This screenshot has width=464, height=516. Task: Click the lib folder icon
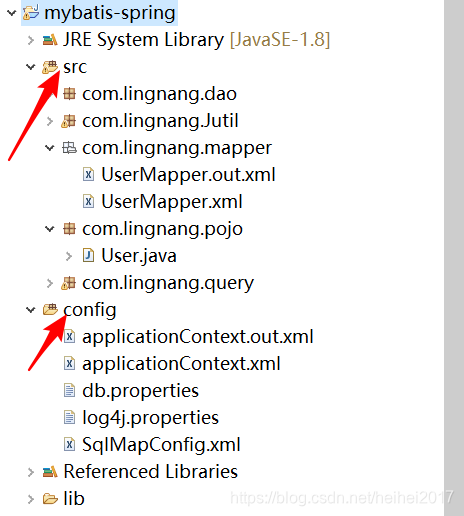[x=50, y=499]
